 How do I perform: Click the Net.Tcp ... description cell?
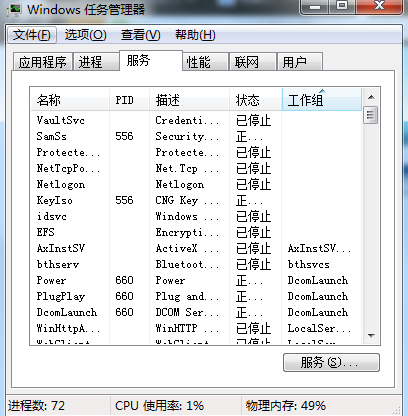point(187,168)
